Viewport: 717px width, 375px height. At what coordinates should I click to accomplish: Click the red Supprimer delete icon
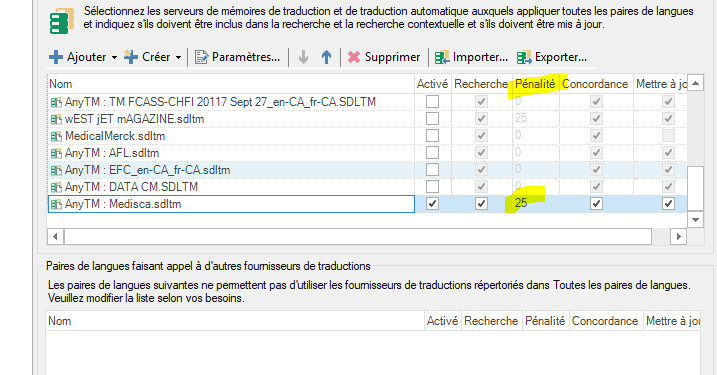[x=354, y=57]
